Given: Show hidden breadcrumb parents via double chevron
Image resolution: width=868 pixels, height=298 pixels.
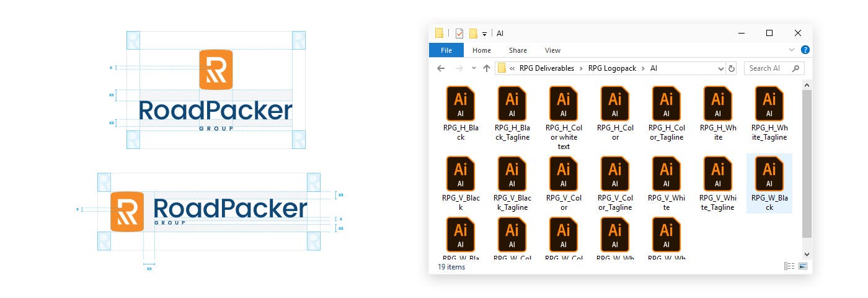Looking at the screenshot, I should (x=513, y=68).
